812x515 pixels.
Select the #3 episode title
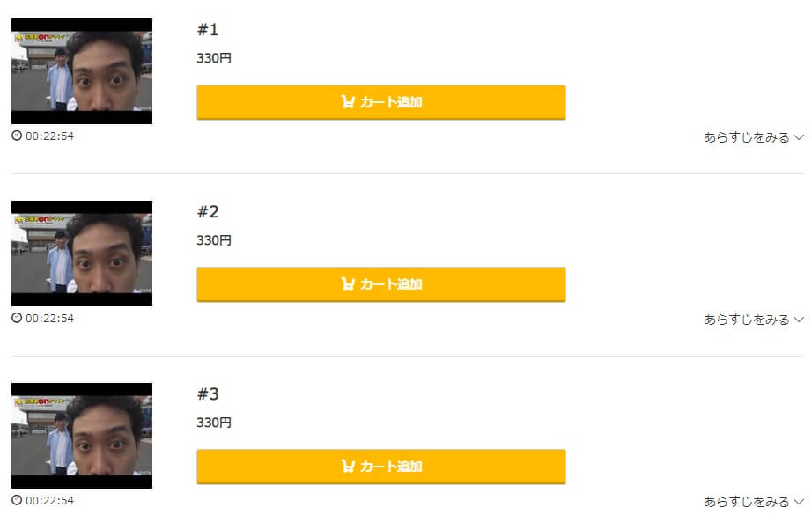[x=208, y=394]
